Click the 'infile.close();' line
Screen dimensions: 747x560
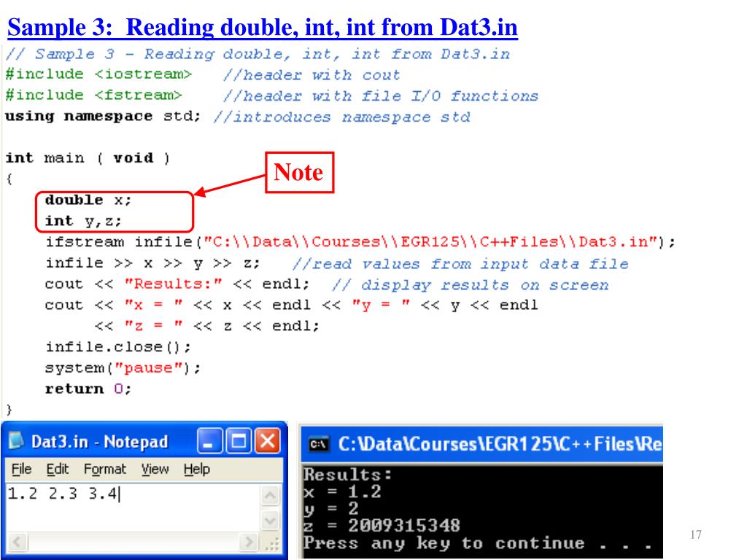pos(118,347)
